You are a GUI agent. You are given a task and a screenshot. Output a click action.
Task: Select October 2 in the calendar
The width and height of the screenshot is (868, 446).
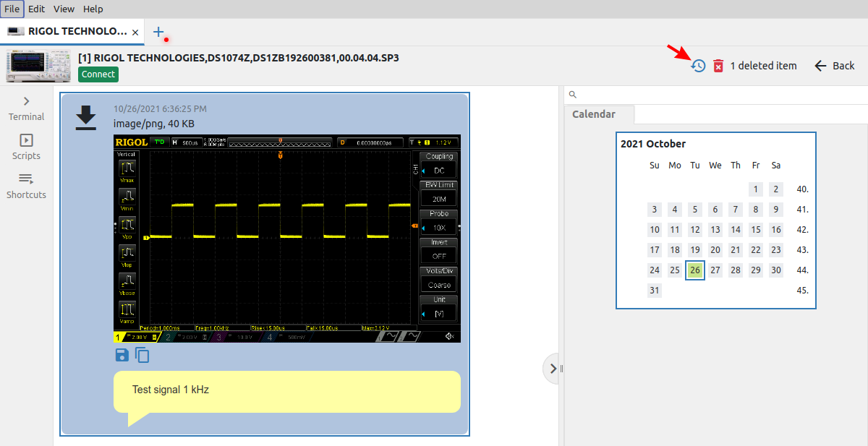coord(776,189)
